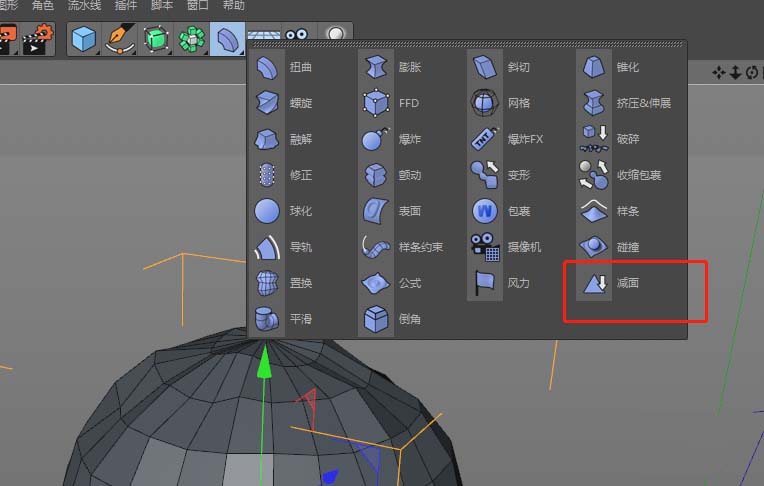Add the 表面 (Surface) deformer
The width and height of the screenshot is (764, 486).
[392, 211]
